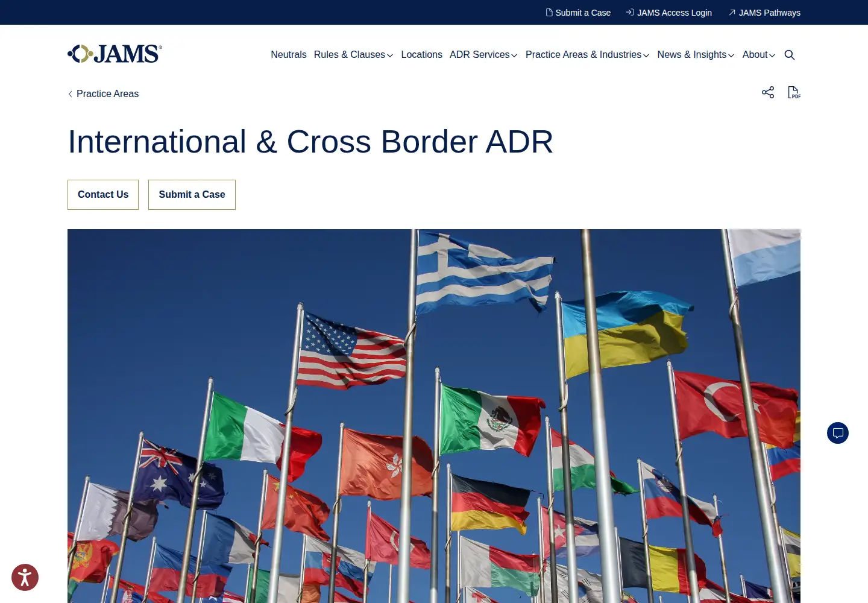Open the About dropdown menu

point(759,55)
